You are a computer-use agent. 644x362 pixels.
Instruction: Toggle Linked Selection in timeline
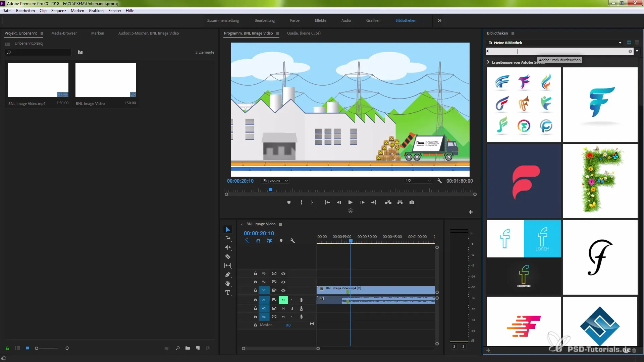pos(270,241)
